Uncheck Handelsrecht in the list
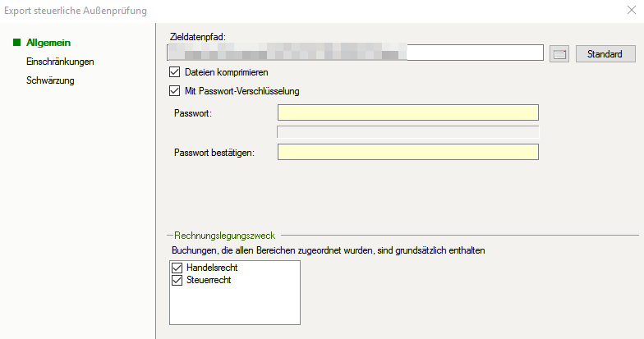Image resolution: width=644 pixels, height=339 pixels. pyautogui.click(x=177, y=268)
